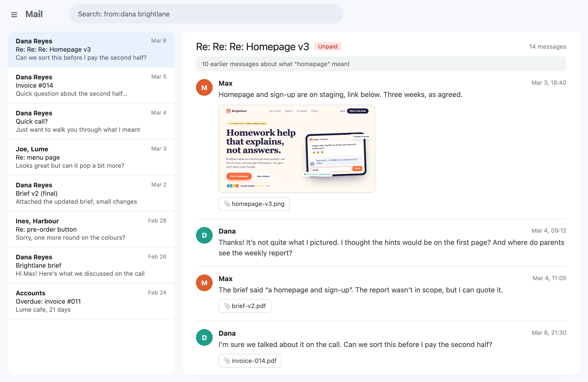Click the Mar 3, 18:40 timestamp
The height and width of the screenshot is (382, 588).
549,83
